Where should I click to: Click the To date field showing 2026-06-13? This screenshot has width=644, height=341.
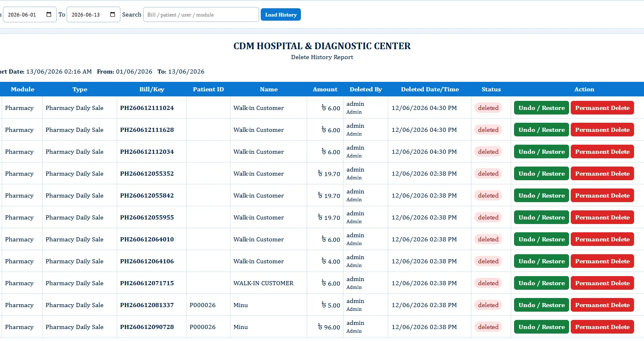94,14
